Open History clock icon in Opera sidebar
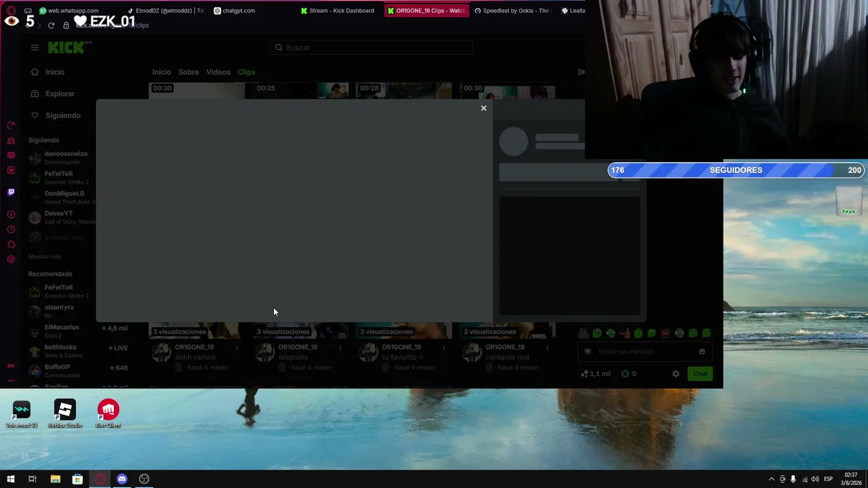The image size is (868, 488). point(11,229)
